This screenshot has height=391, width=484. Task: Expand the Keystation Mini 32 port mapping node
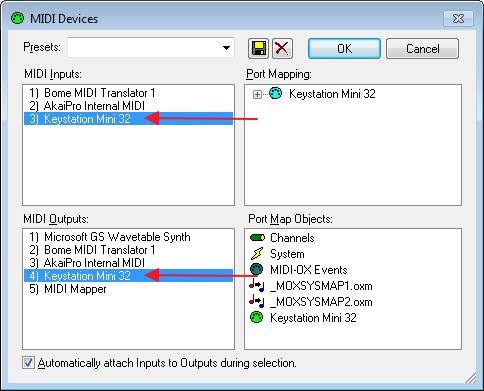pos(257,95)
